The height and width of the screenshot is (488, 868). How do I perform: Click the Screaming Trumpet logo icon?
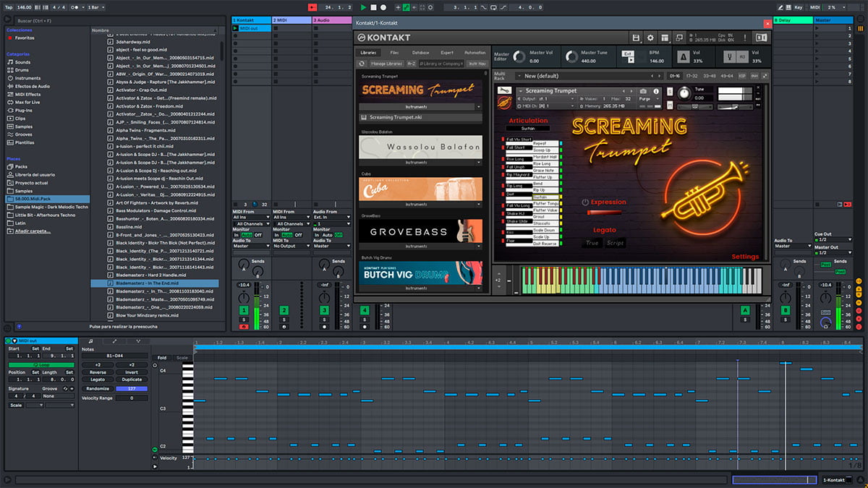505,103
